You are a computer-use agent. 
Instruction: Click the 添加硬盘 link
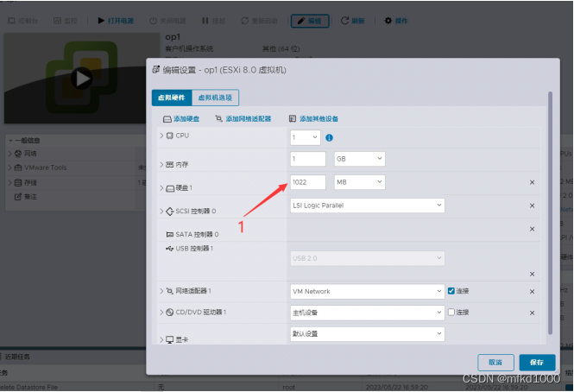[x=186, y=118]
